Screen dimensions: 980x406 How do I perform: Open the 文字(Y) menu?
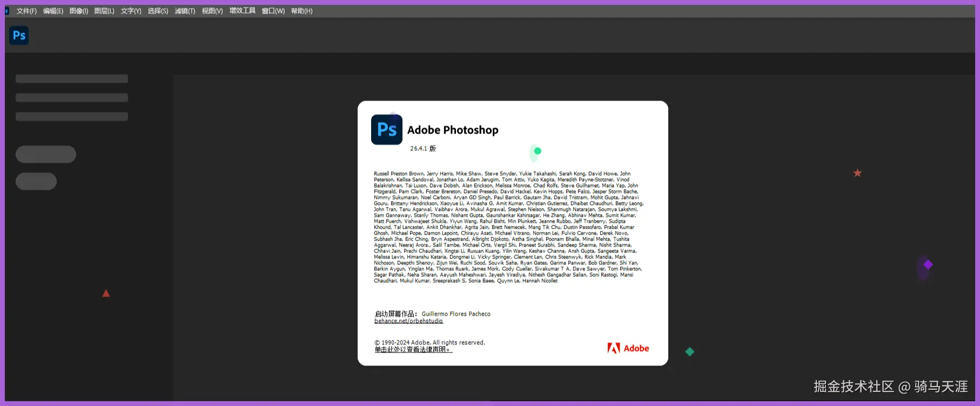pos(131,11)
